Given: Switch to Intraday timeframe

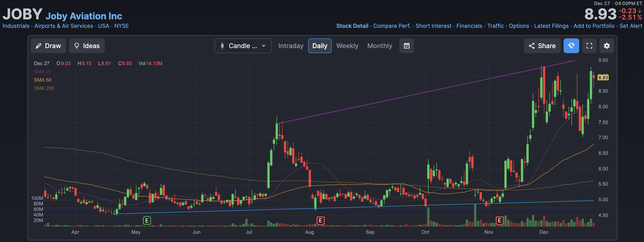Looking at the screenshot, I should [x=291, y=46].
